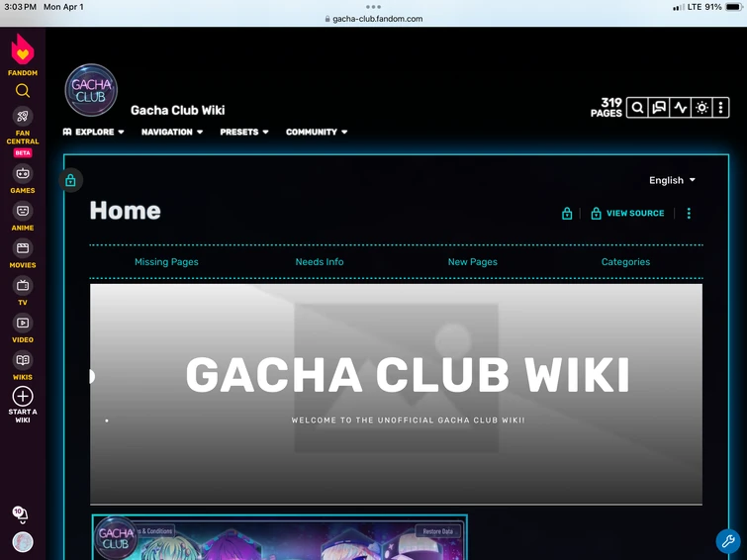Viewport: 747px width, 560px height.
Task: Click the 319 Pages counter
Action: pos(607,108)
